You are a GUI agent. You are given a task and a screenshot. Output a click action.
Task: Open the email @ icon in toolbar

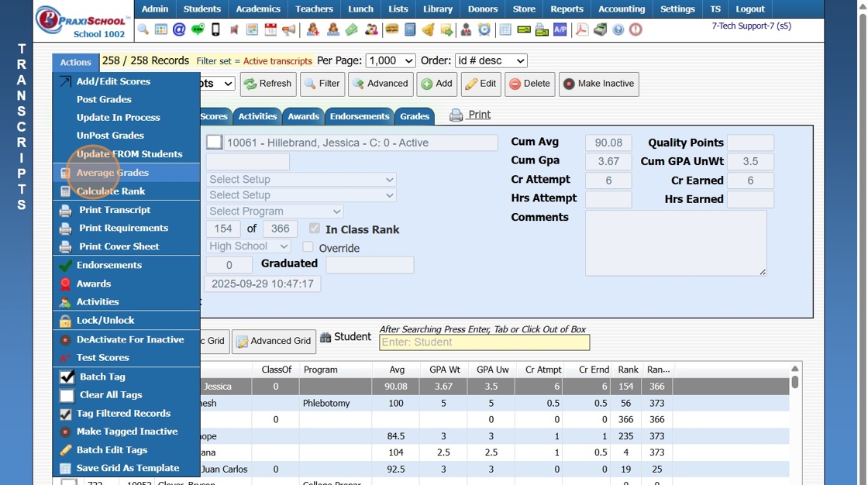179,30
